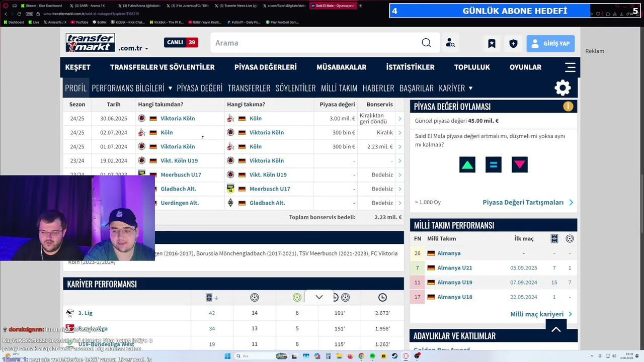
Task: Open Milli maç kariyeri link
Action: pos(542,314)
